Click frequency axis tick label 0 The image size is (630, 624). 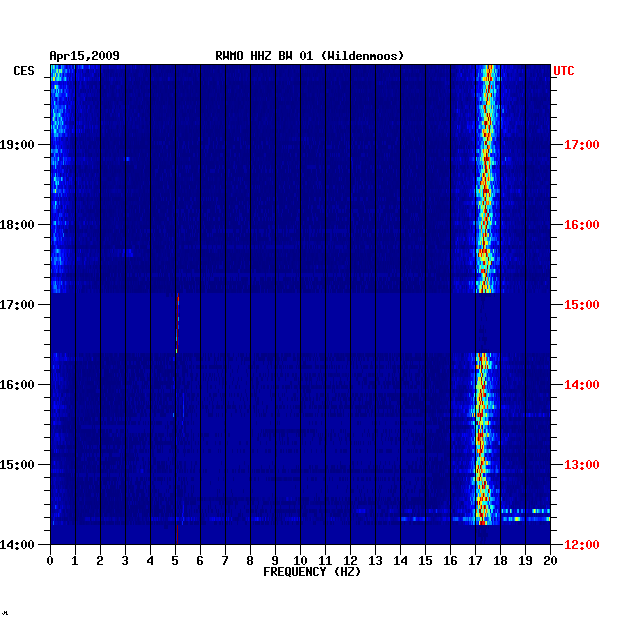point(50,561)
